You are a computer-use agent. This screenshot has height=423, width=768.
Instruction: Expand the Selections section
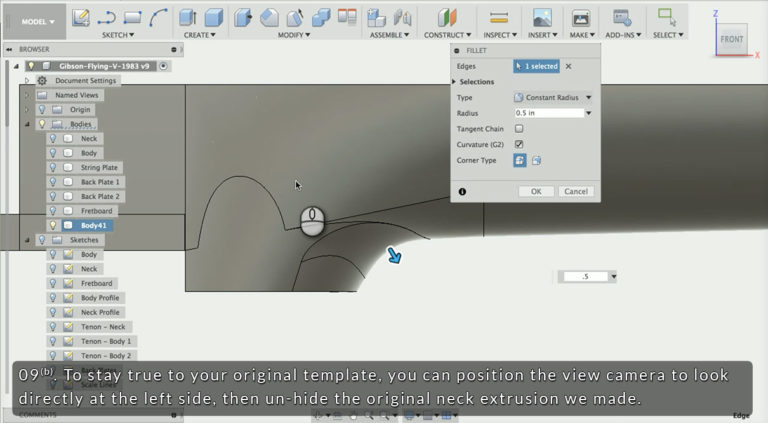(x=455, y=82)
